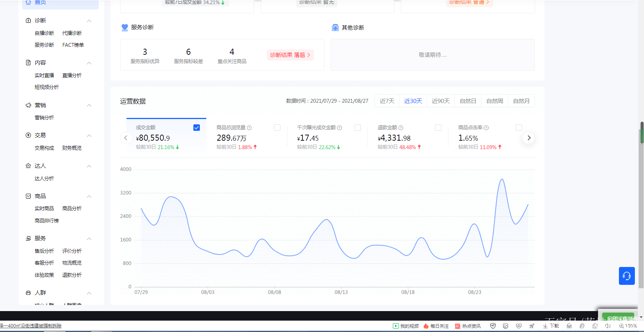This screenshot has width=644, height=332.
Task: Collapse the 达人 menu group chevron
Action: pos(89,166)
